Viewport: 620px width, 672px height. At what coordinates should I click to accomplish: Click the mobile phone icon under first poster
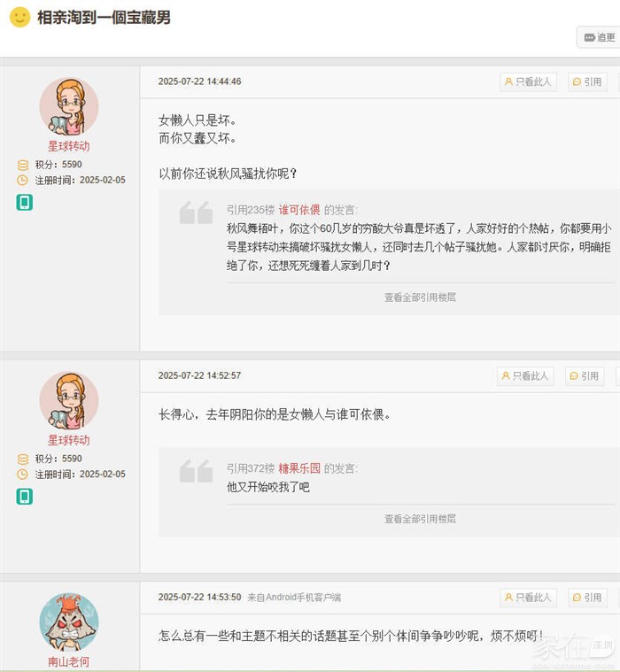[x=24, y=203]
